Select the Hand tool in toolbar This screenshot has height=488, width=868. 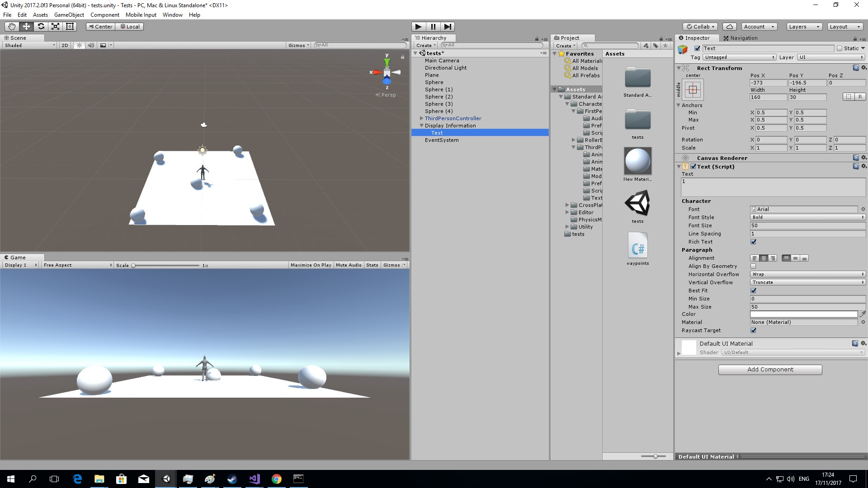[12, 27]
